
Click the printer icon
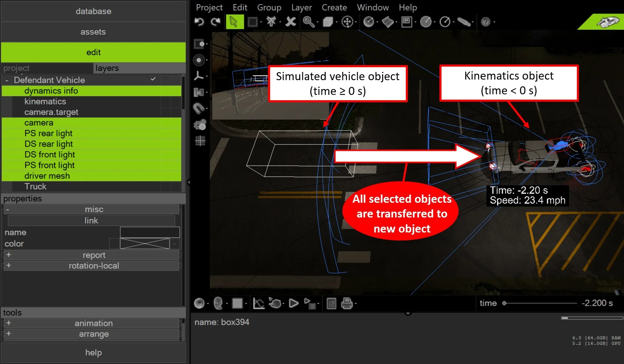tap(347, 303)
